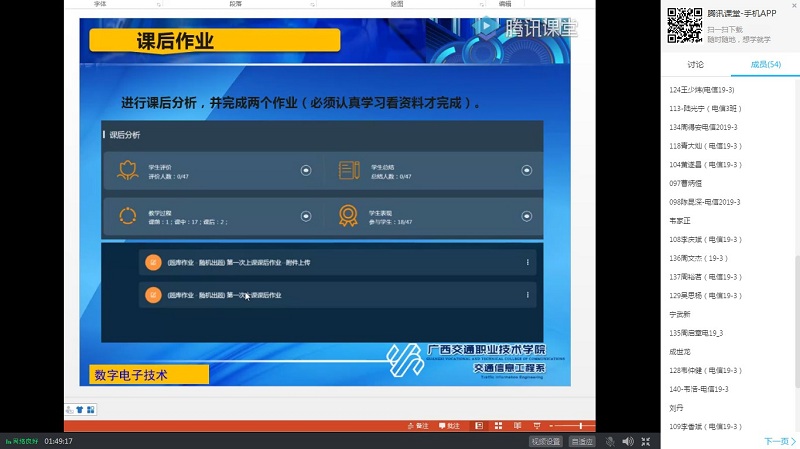800x449 pixels.
Task: Click the 学生评价 tulip icon
Action: point(127,170)
